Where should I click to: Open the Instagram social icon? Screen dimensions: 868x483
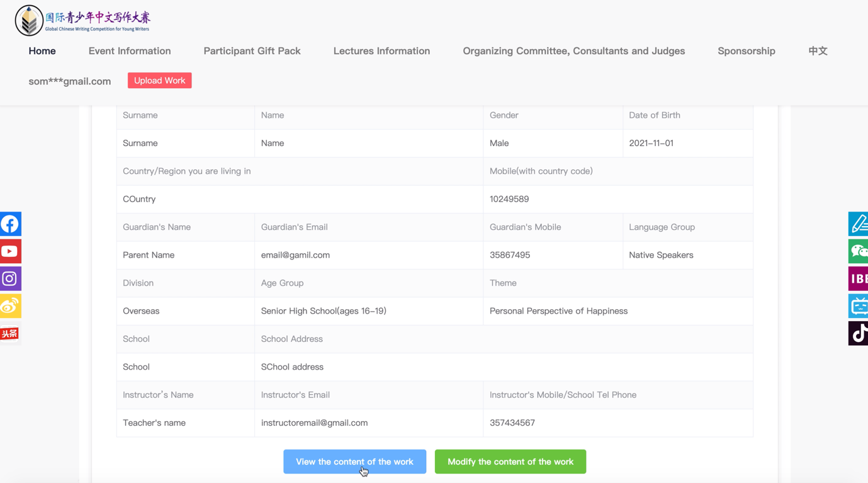(10, 278)
